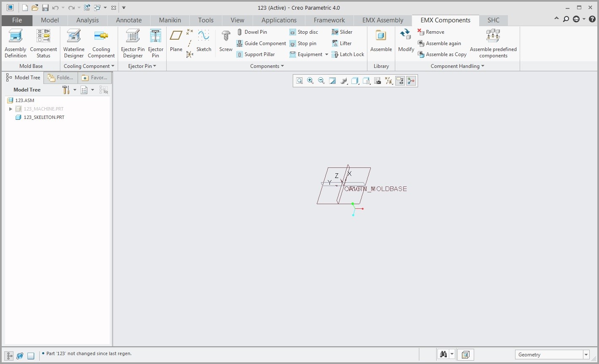Open the Geometry selection filter dropdown
Screen dimensions: 599x364
click(586, 355)
